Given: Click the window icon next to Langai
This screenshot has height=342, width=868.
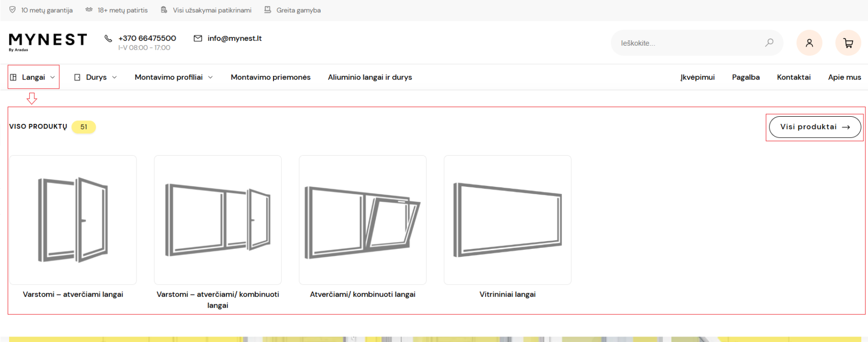Looking at the screenshot, I should tap(13, 77).
